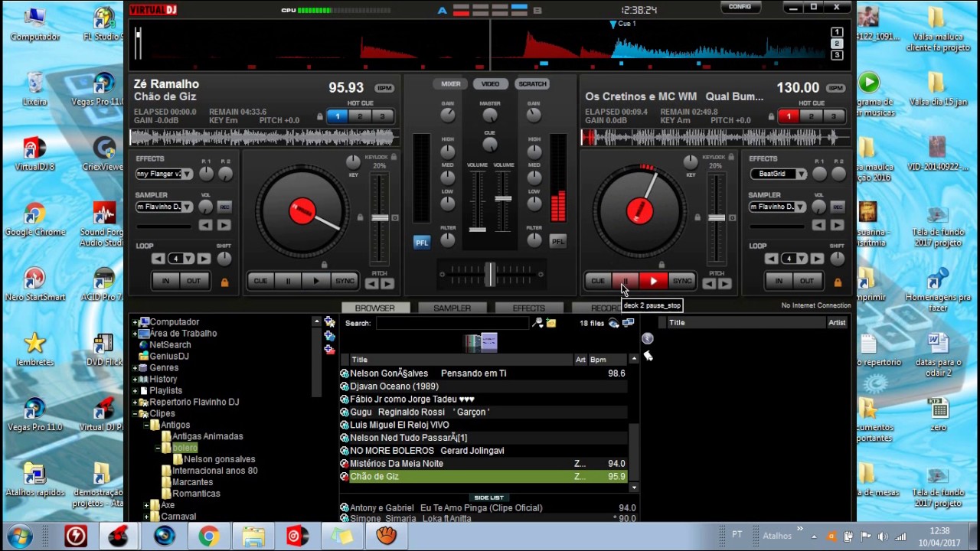Image resolution: width=980 pixels, height=551 pixels.
Task: Click the add virtual folder blue icon
Action: (329, 336)
